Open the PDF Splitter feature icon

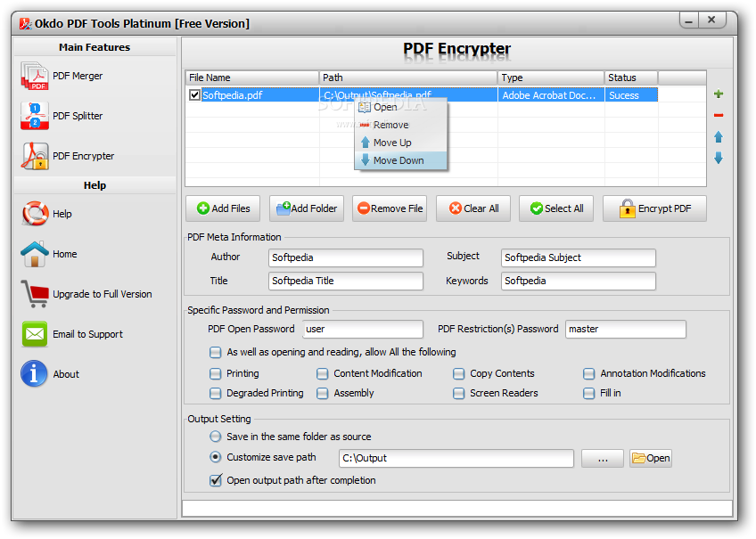click(x=34, y=116)
